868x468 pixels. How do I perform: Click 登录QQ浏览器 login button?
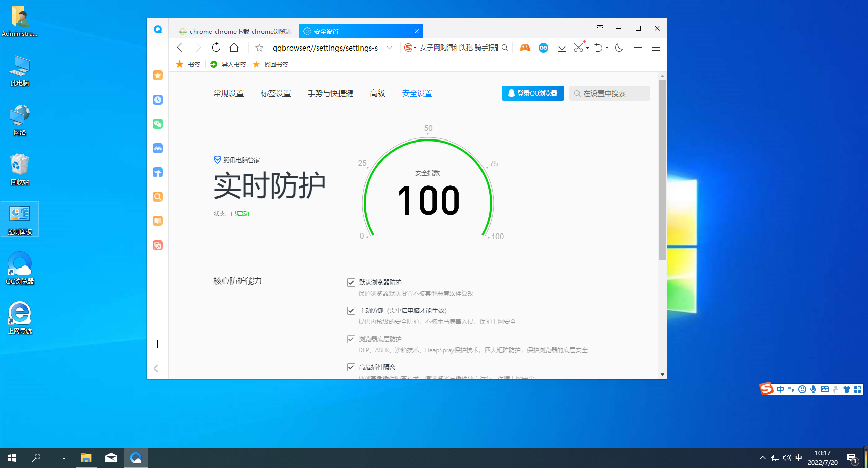click(x=533, y=93)
